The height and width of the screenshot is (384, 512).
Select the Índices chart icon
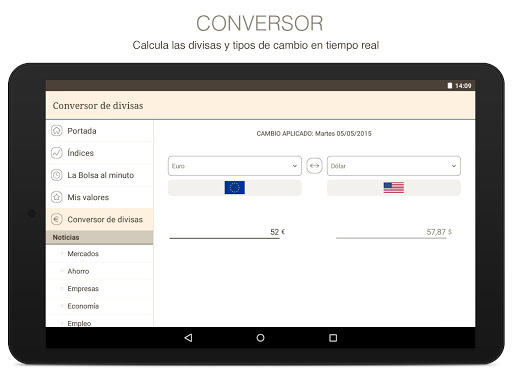[57, 153]
